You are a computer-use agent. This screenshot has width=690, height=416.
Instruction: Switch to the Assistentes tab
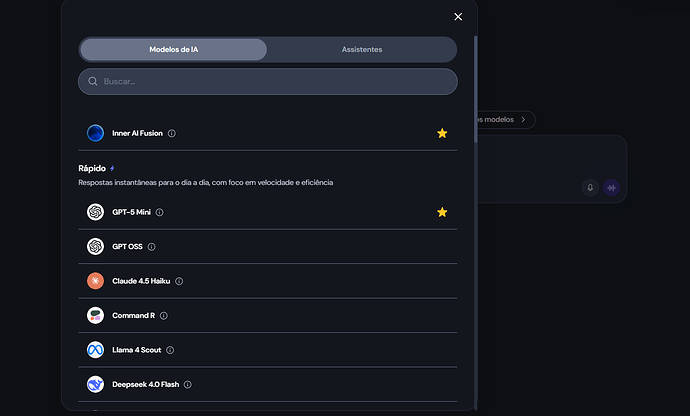point(362,49)
